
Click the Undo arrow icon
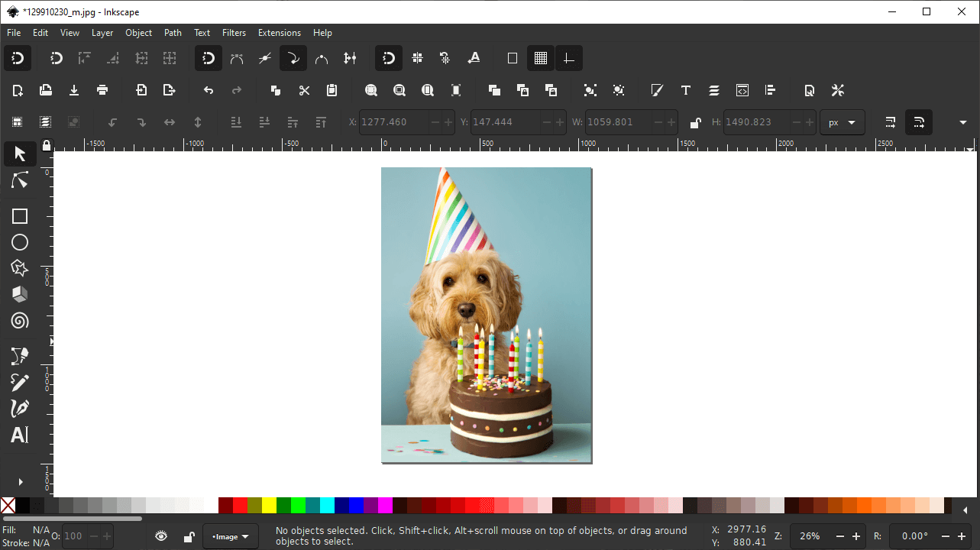tap(209, 90)
